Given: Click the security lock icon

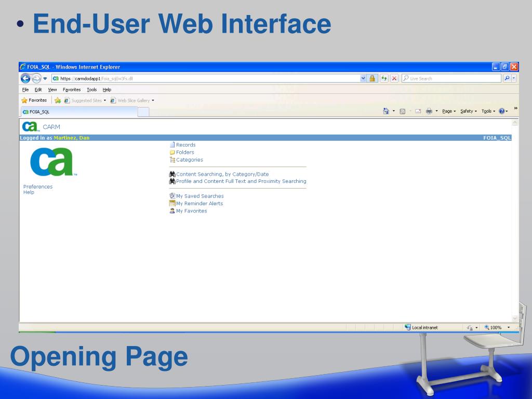Looking at the screenshot, I should click(372, 78).
